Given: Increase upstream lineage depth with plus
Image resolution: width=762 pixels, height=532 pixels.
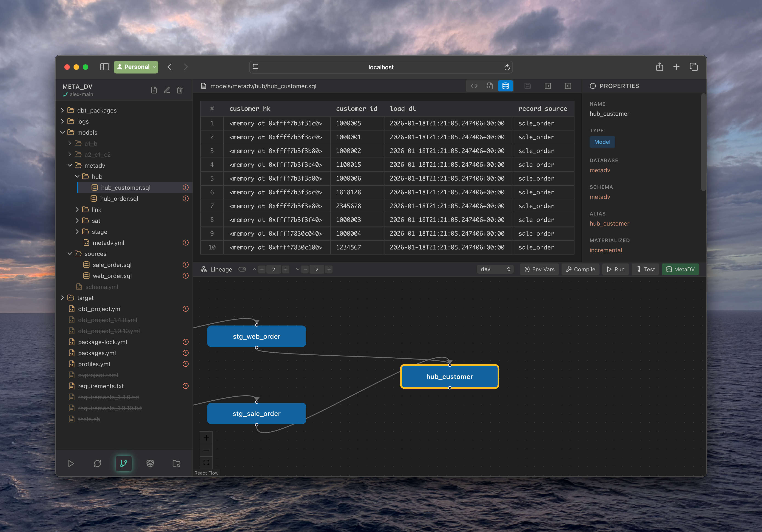Looking at the screenshot, I should click(x=286, y=269).
